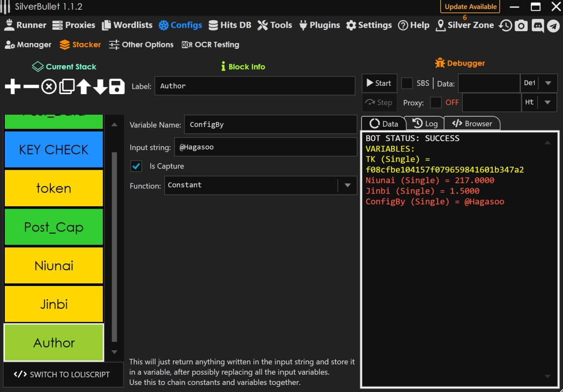Expand the Function dropdown set to Constant
Screen dimensions: 563x392
click(347, 185)
